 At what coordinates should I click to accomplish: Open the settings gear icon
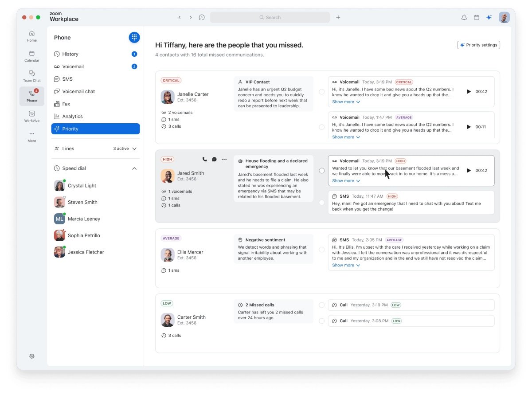(32, 356)
